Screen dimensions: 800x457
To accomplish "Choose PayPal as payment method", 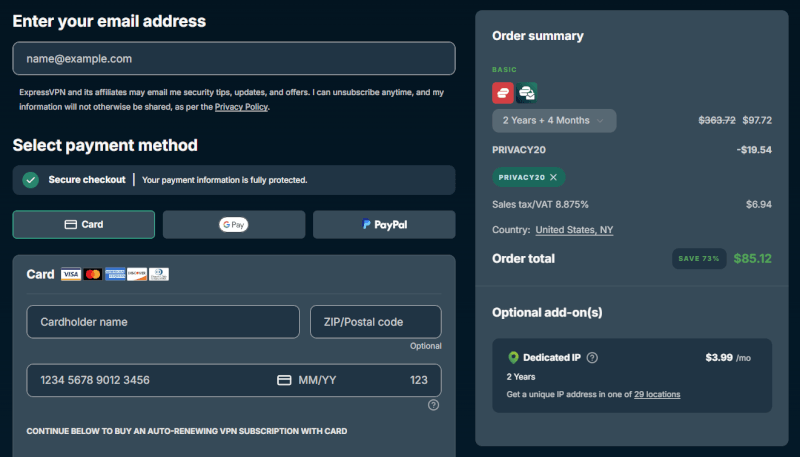I will point(384,224).
